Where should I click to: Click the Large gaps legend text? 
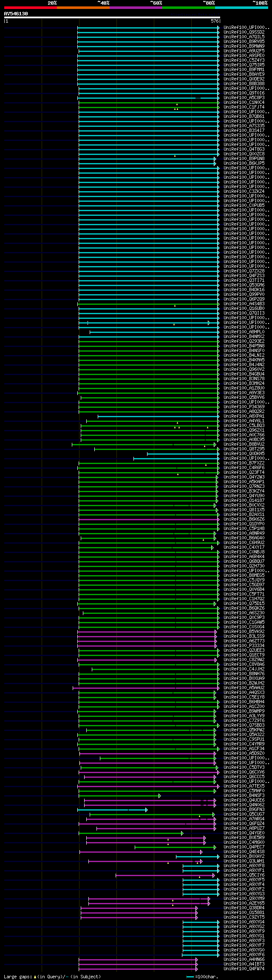tap(52, 976)
